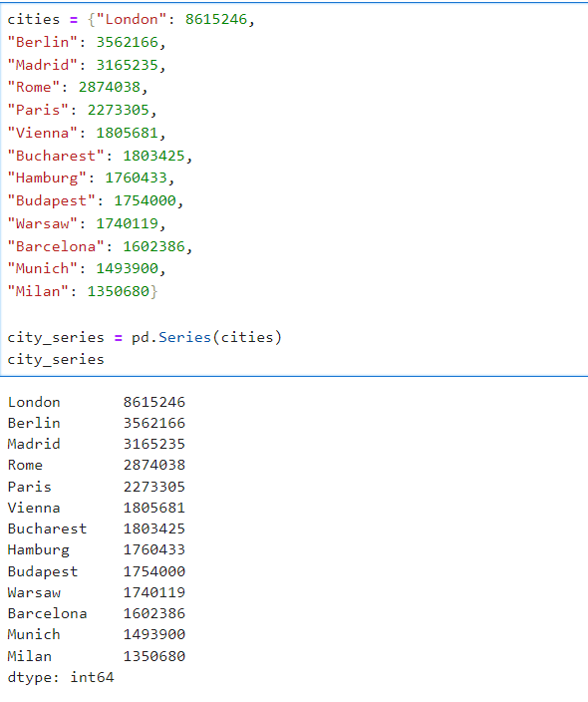Click output value 1803425
Screen dimensions: 588x702
[x=154, y=528]
